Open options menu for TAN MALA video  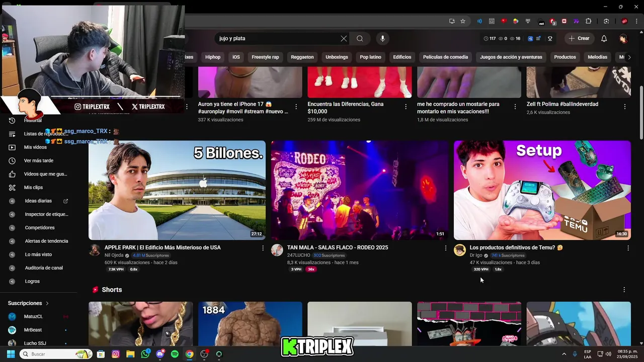click(445, 248)
